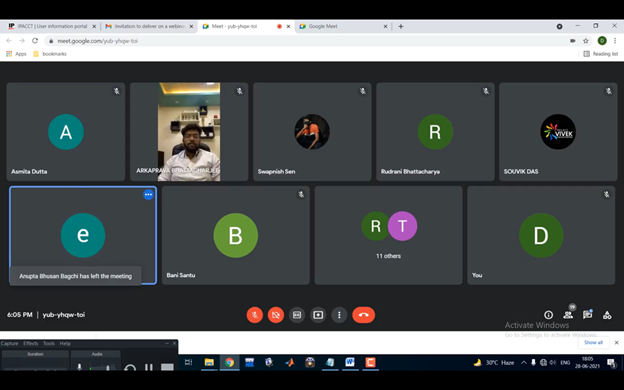Image resolution: width=624 pixels, height=390 pixels.
Task: Toggle the microphone mute button
Action: click(255, 315)
